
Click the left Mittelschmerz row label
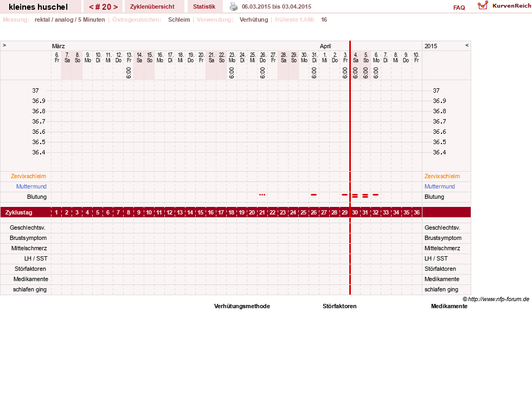tap(29, 248)
